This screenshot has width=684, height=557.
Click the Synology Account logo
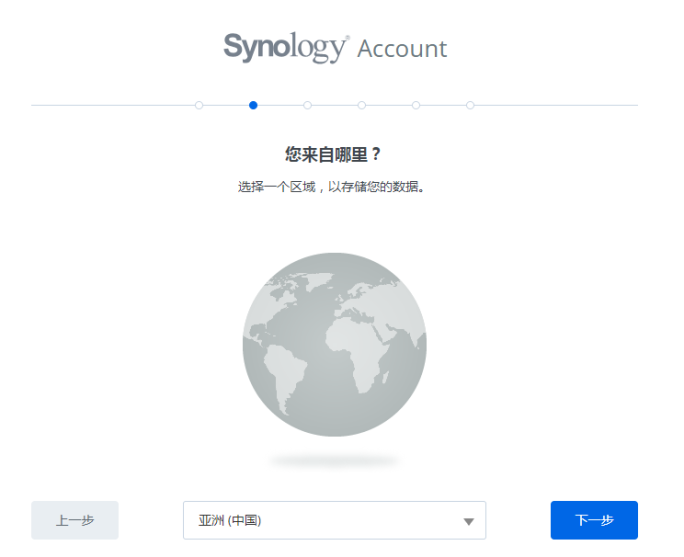(335, 47)
